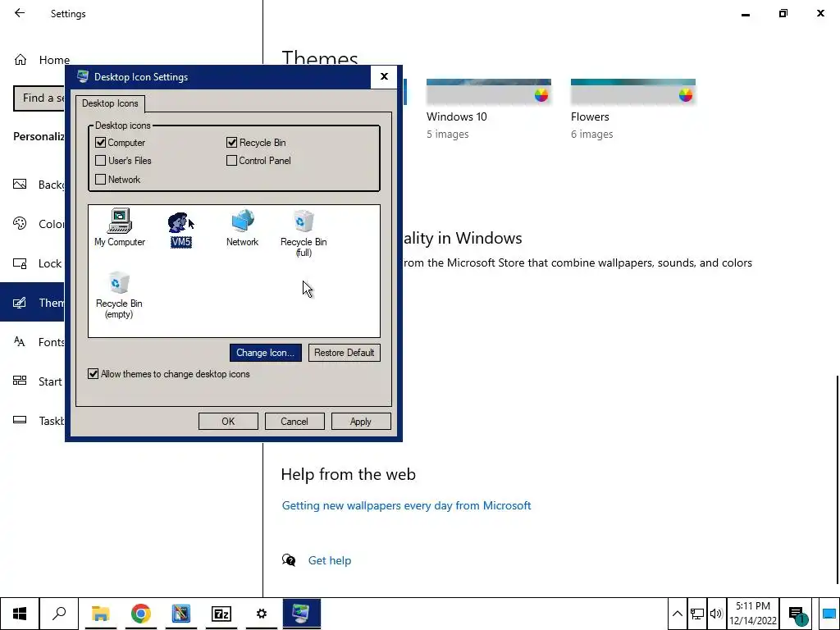
Task: Enable the Control Panel checkbox
Action: 231,160
